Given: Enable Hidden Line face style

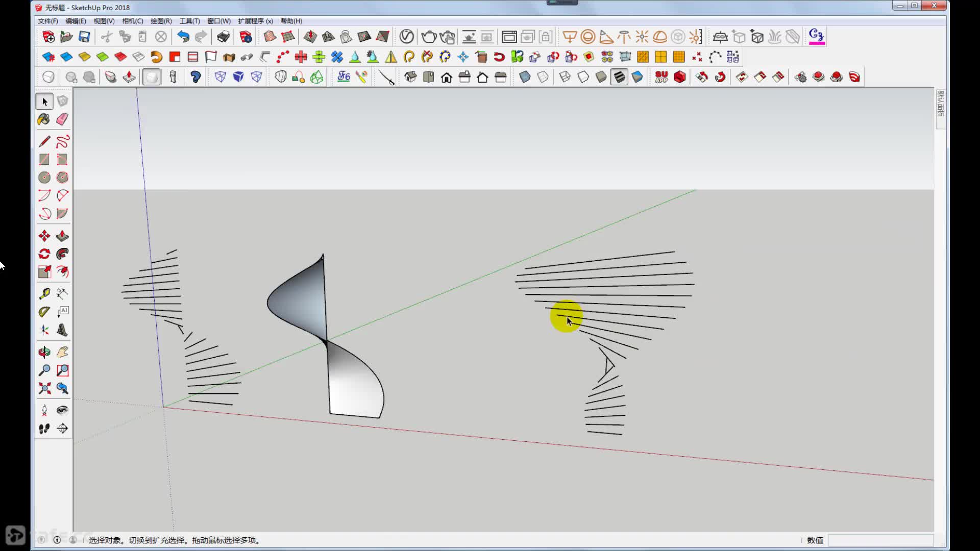Looking at the screenshot, I should [583, 77].
